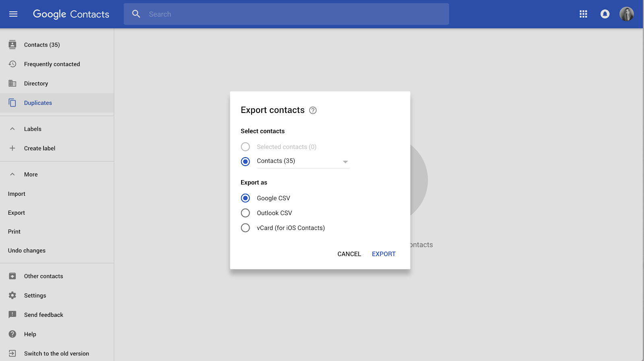Click Send feedback
The height and width of the screenshot is (361, 644).
(x=57, y=315)
